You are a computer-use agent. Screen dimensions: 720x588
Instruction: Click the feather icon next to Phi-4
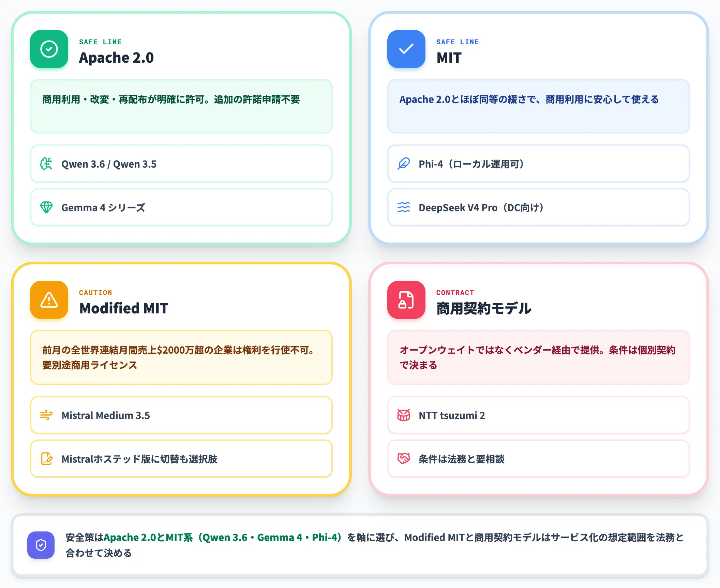pyautogui.click(x=404, y=164)
